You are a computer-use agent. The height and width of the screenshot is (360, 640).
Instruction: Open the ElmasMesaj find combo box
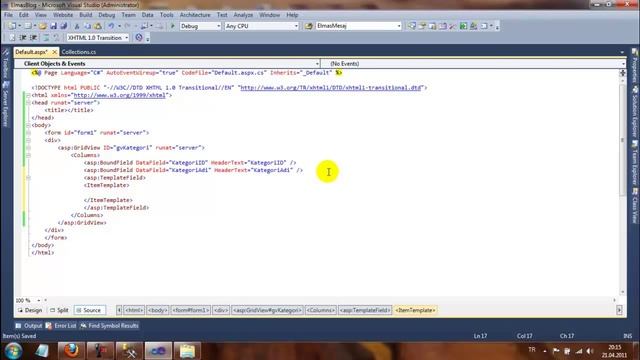(358, 26)
